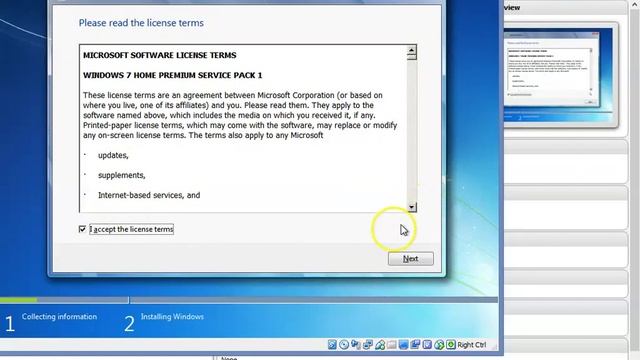Click the 'Installing Windows' step label
The image size is (640, 360).
point(172,317)
